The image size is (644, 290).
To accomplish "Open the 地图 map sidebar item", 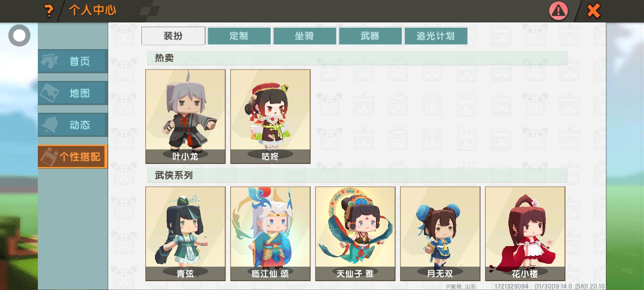I will [73, 93].
